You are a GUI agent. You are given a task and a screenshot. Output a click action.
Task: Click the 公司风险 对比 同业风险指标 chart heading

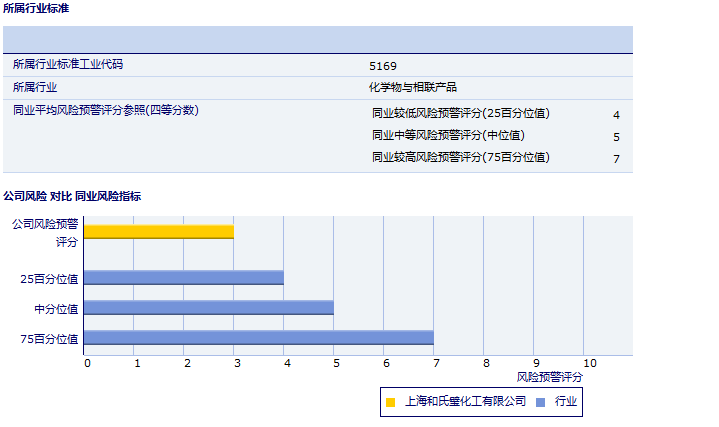click(72, 196)
